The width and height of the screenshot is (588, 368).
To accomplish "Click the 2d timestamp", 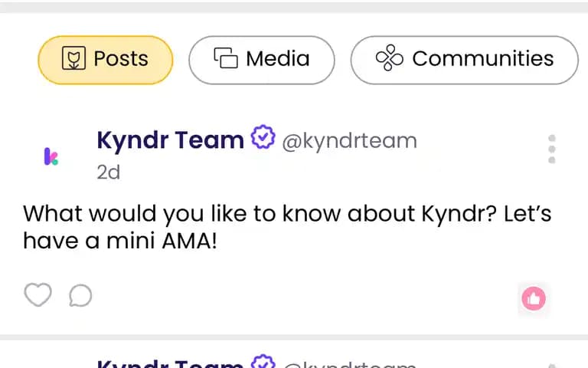I will click(109, 172).
